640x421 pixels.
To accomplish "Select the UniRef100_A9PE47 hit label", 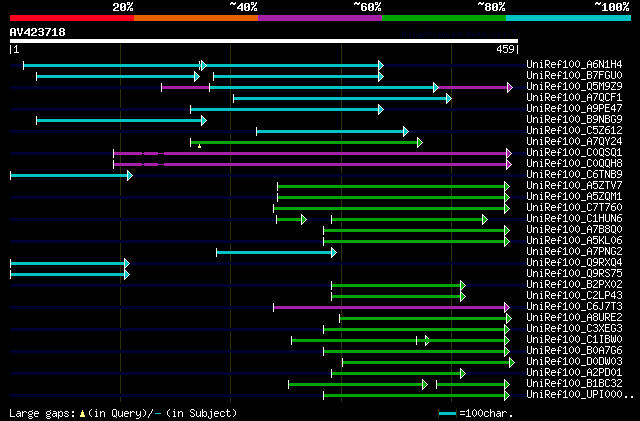I will point(574,109).
